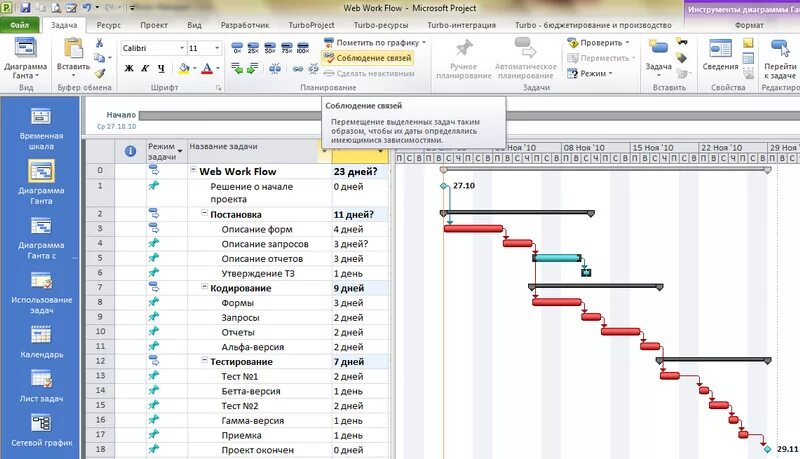
Task: Insert a milestone icon
Action: click(x=682, y=58)
